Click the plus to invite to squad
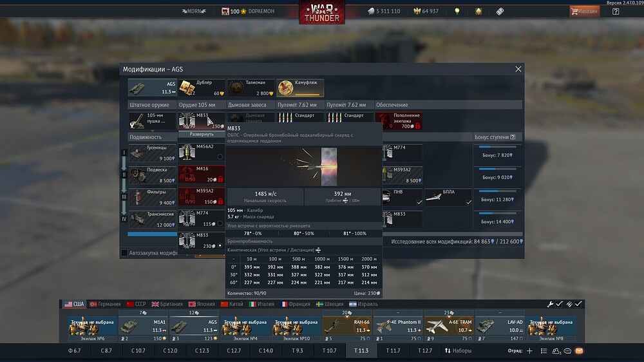Screen dimensions: 644x362 pyautogui.click(x=530, y=350)
